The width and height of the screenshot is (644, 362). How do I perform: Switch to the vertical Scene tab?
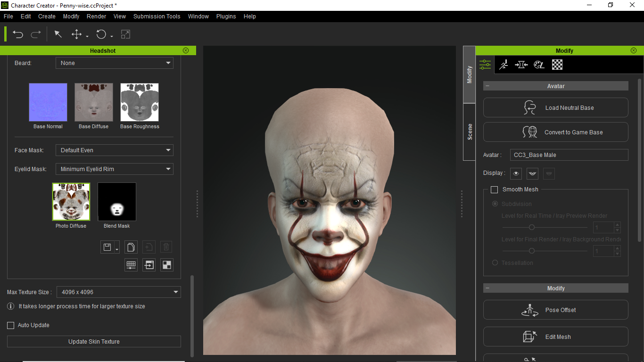470,132
